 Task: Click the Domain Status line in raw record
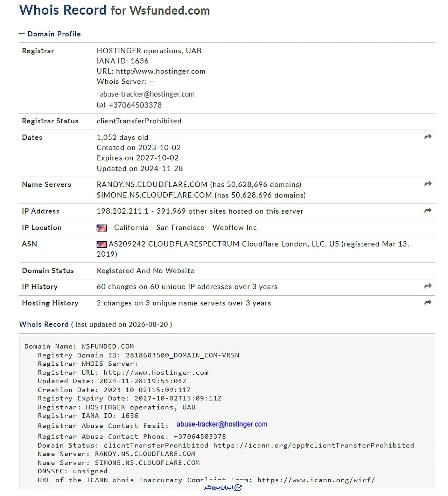click(226, 446)
